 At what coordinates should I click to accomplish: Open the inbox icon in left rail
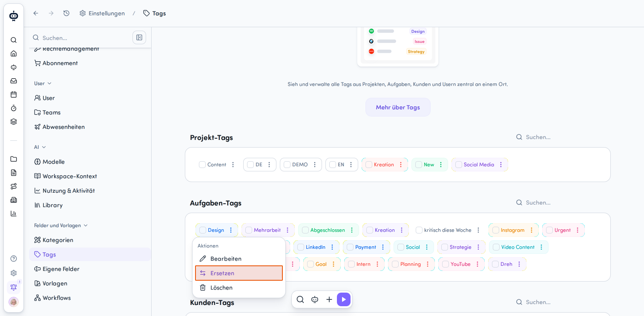[x=14, y=81]
